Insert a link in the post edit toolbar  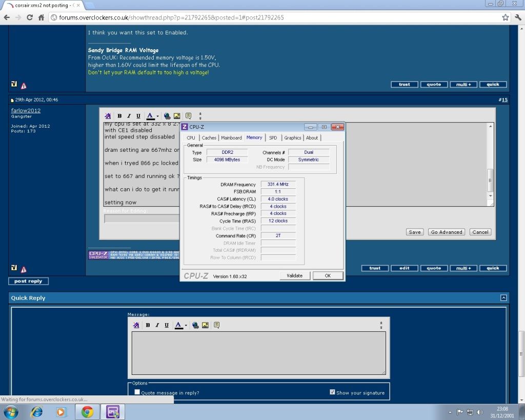coord(167,116)
